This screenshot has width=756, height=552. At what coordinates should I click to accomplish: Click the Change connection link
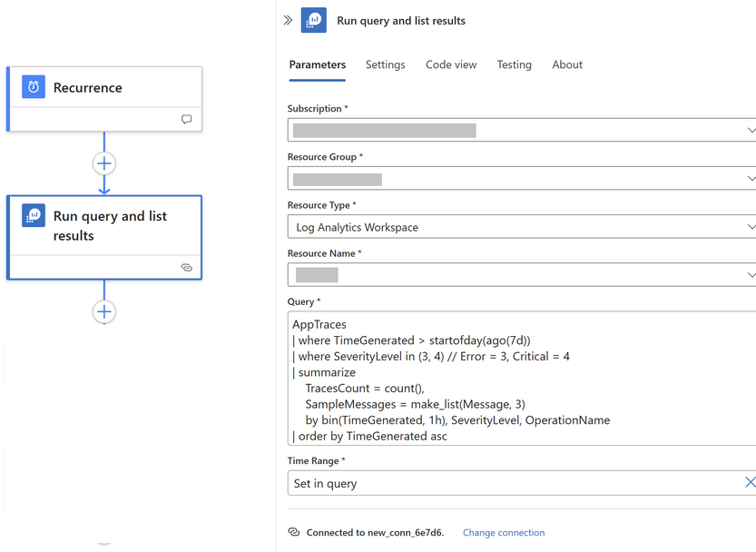(x=504, y=533)
